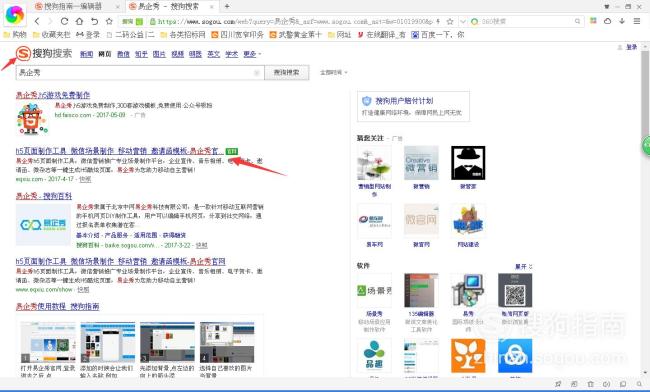650x392 pixels.
Task: Click the Sogou search logo
Action: pos(44,53)
